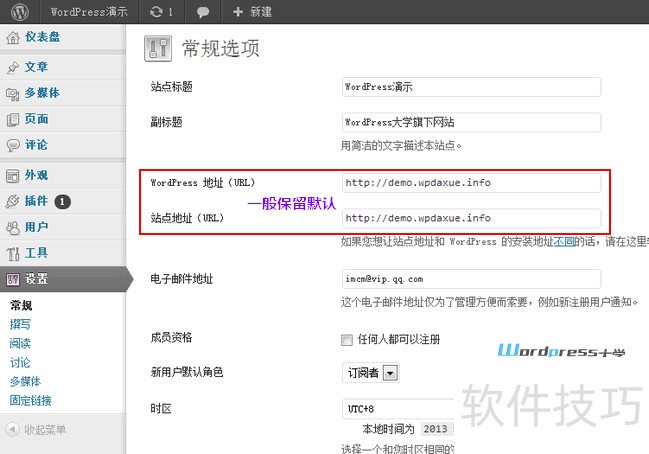Click 站点标题 field label
The height and width of the screenshot is (454, 649).
click(x=171, y=87)
